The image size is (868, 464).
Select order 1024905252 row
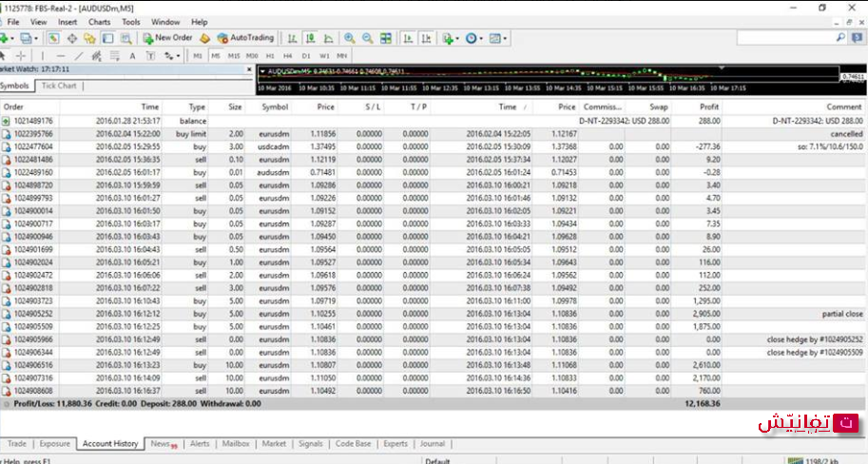432,314
